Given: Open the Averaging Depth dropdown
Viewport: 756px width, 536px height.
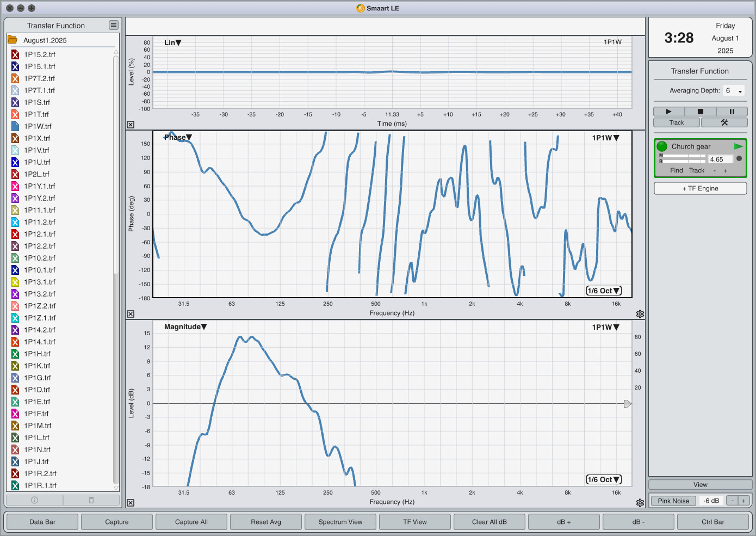Looking at the screenshot, I should 733,91.
